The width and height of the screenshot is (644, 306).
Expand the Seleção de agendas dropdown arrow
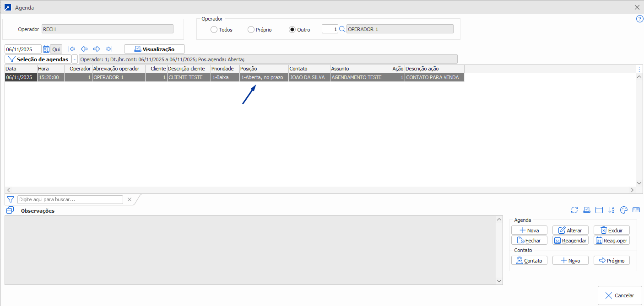tap(75, 59)
